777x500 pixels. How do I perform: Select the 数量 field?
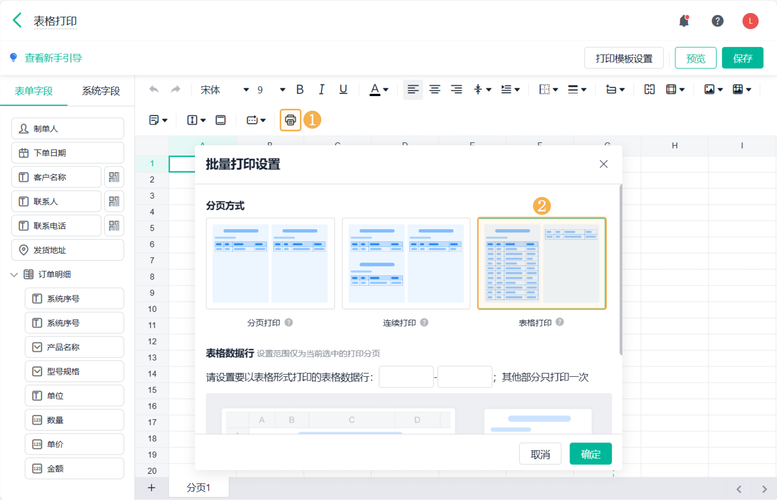[x=74, y=420]
